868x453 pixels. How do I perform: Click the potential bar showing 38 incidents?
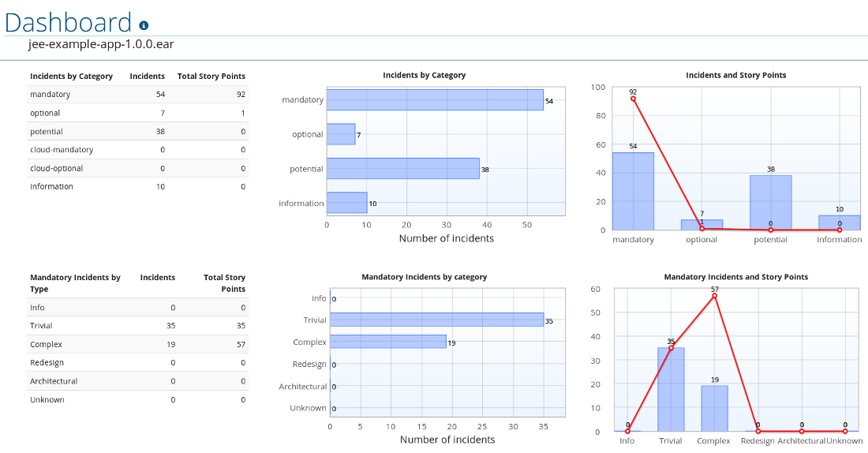coord(403,168)
